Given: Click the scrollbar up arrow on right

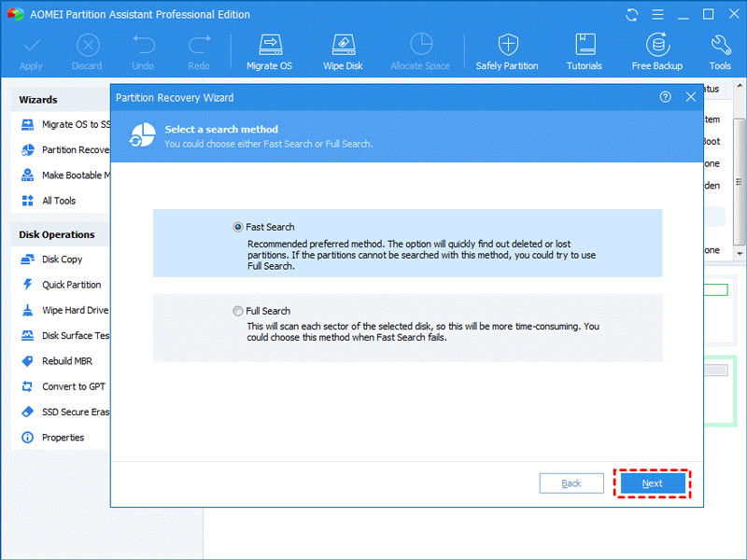Looking at the screenshot, I should click(x=740, y=86).
